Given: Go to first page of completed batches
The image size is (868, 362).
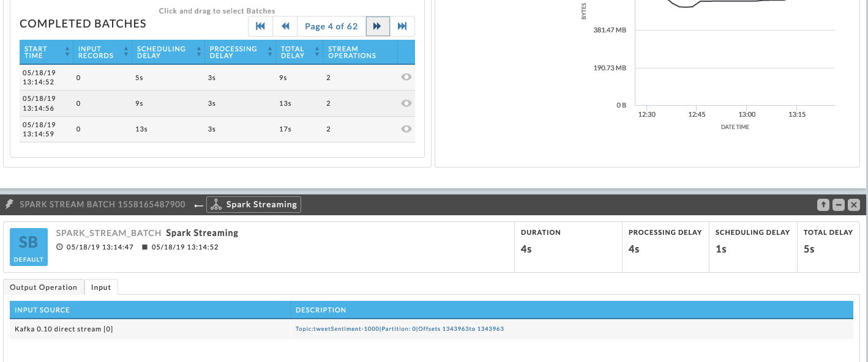Looking at the screenshot, I should (x=260, y=26).
